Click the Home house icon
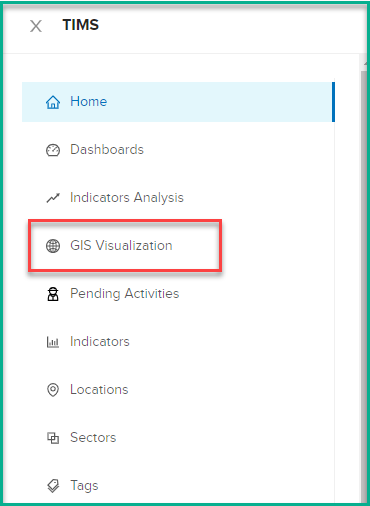Image resolution: width=370 pixels, height=506 pixels. 53,102
